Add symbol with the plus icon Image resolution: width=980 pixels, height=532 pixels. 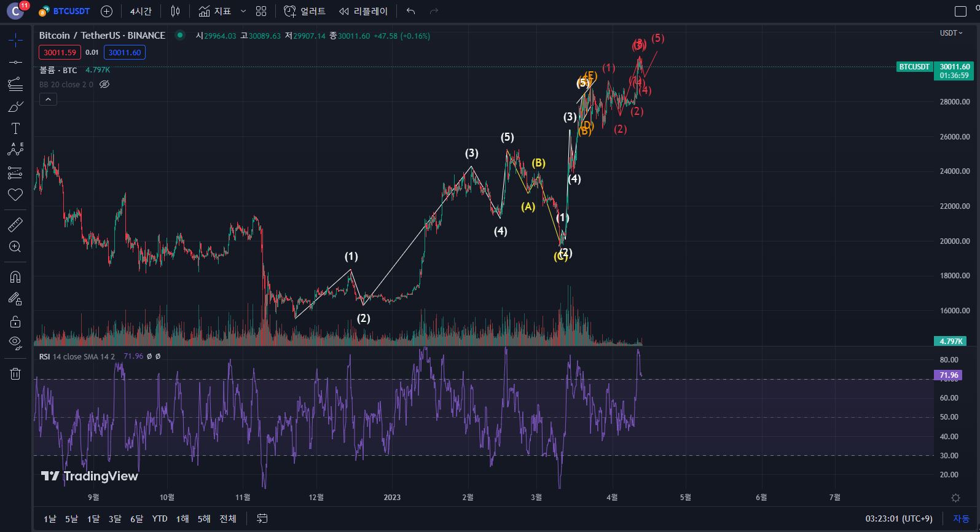coord(106,11)
